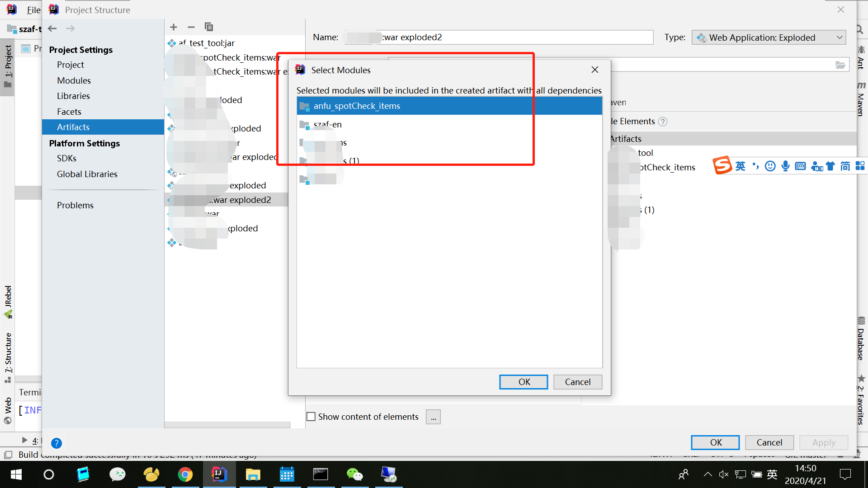
Task: Click the remove artifact minus icon
Action: click(191, 27)
